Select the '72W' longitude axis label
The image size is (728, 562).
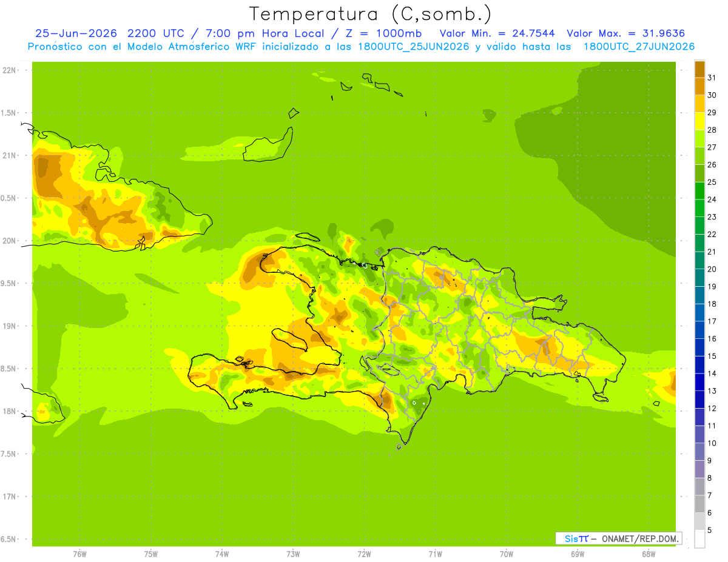[x=364, y=554]
